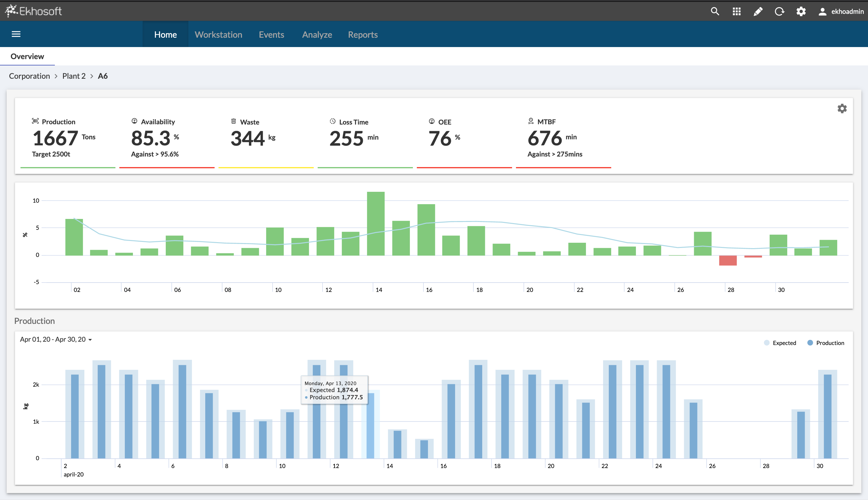Open Plant 2 from the breadcrumb
Image resolution: width=868 pixels, height=500 pixels.
74,76
